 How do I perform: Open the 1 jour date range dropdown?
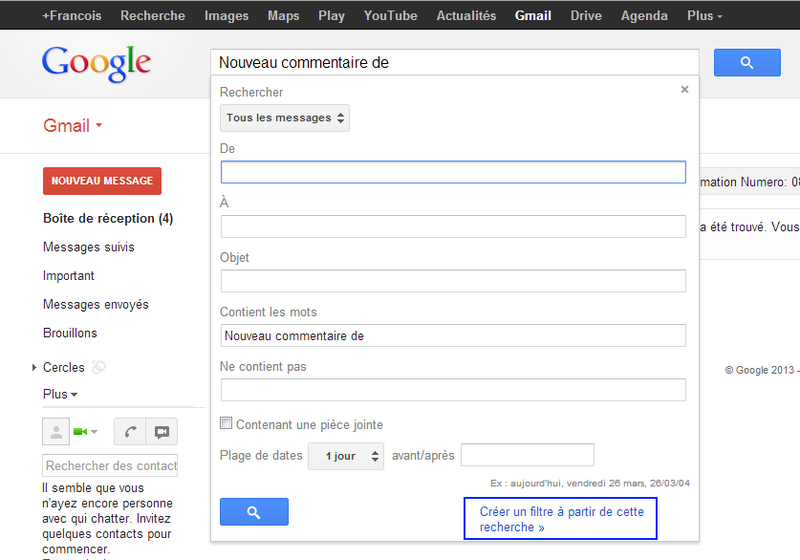[346, 456]
